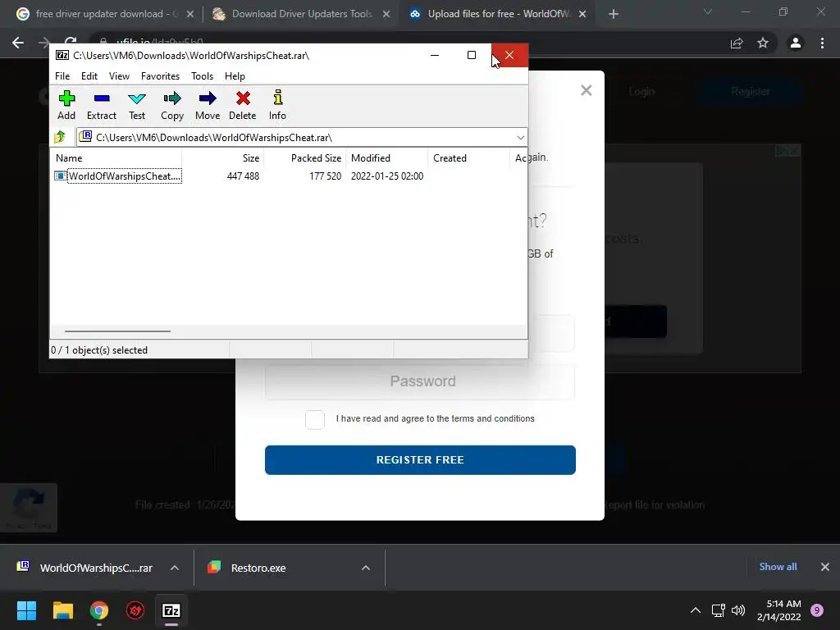
Task: Bookmark this page with the star
Action: coord(763,43)
